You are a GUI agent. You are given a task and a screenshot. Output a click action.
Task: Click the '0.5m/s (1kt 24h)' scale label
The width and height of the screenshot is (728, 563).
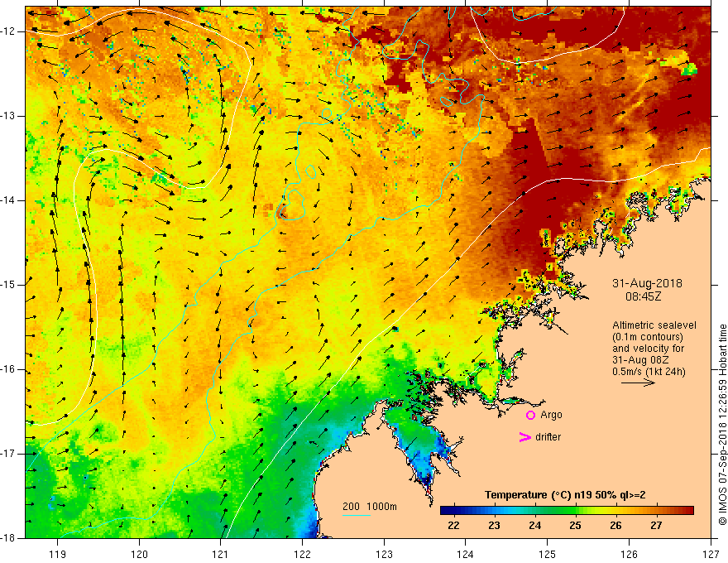tap(649, 372)
